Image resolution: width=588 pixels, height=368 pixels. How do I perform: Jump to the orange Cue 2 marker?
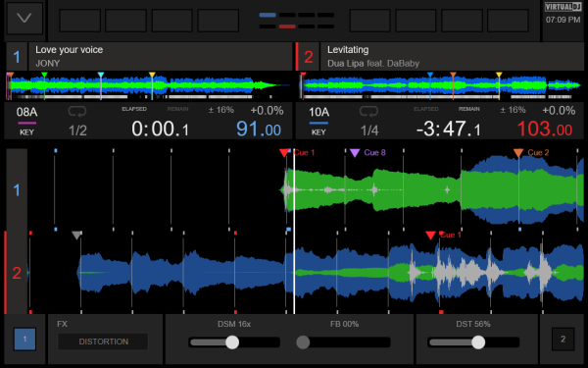[518, 153]
